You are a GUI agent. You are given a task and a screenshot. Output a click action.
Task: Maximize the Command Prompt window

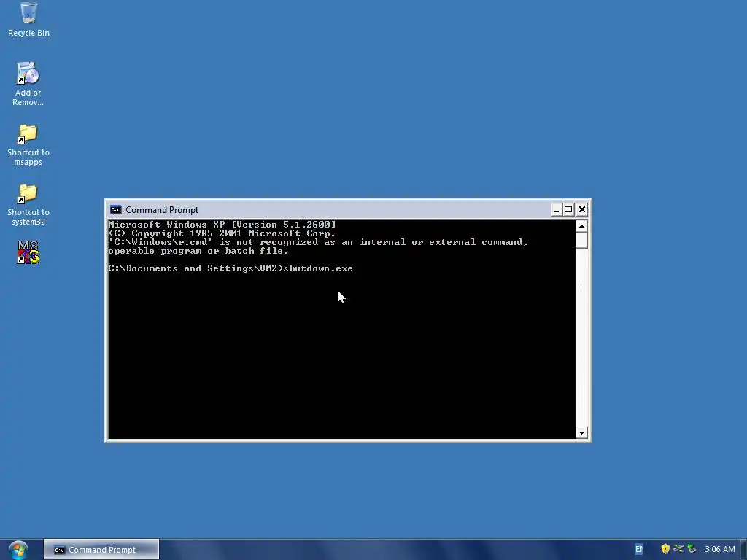[568, 209]
